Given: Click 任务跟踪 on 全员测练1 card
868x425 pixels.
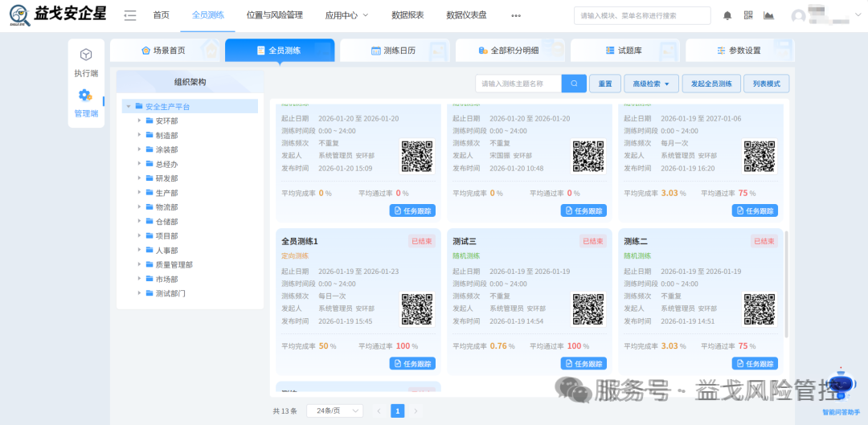Looking at the screenshot, I should click(412, 364).
